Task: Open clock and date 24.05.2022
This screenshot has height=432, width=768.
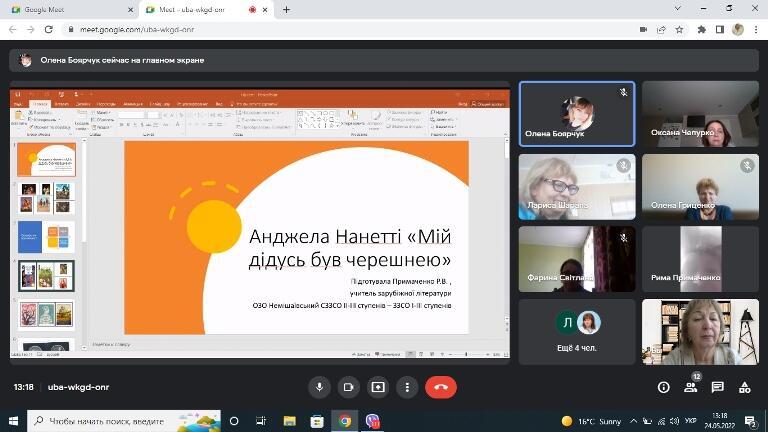Action: click(720, 421)
